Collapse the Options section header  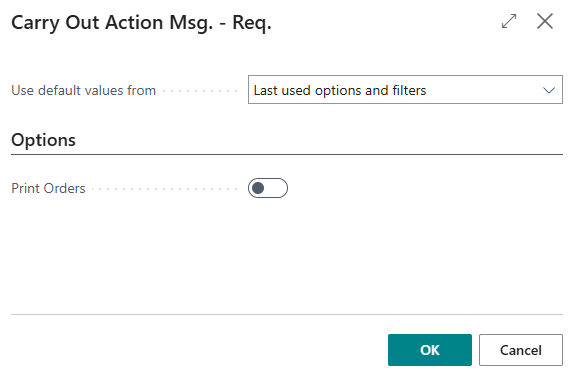pos(43,140)
